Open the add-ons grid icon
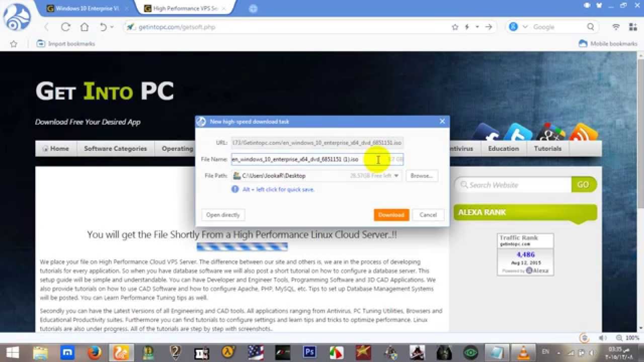This screenshot has width=644, height=362. 632,27
